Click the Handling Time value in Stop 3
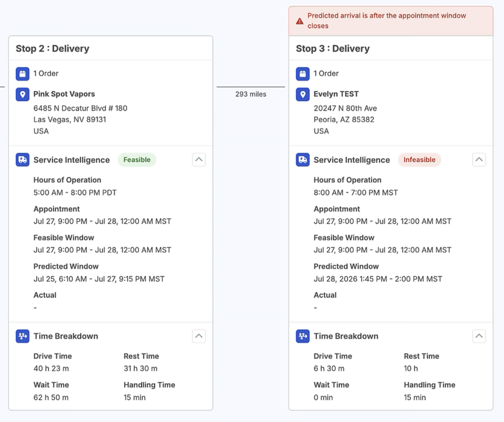 [415, 397]
